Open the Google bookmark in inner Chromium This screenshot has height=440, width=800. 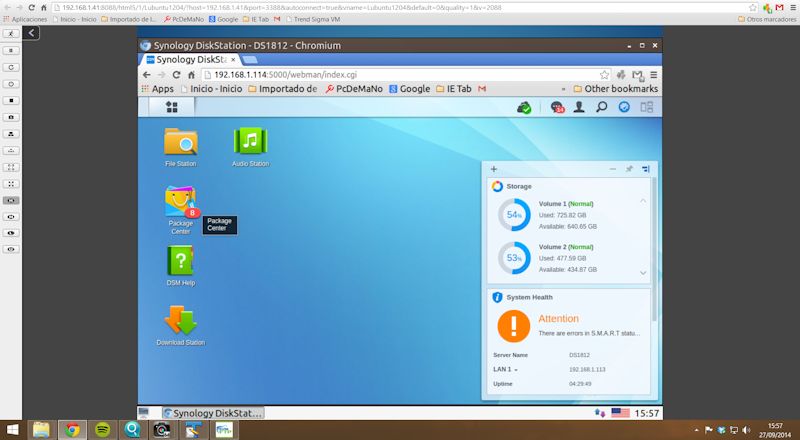[x=410, y=89]
